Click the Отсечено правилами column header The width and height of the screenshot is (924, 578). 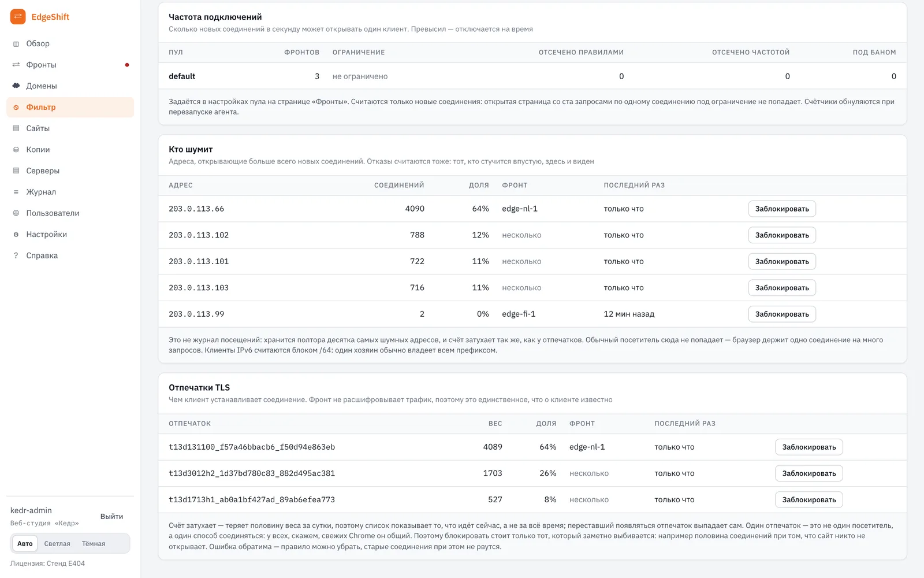point(581,53)
